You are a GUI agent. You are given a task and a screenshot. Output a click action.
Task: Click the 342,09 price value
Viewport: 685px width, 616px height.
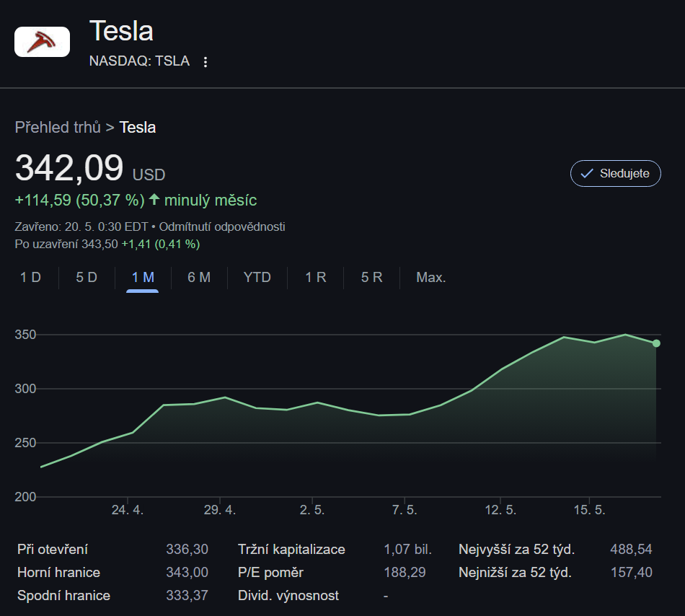pyautogui.click(x=69, y=168)
